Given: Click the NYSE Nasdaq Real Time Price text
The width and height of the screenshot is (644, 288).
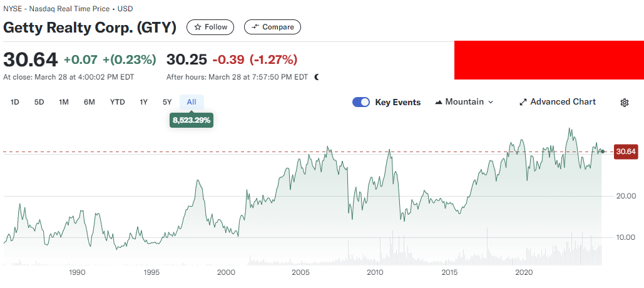Looking at the screenshot, I should 68,9.
